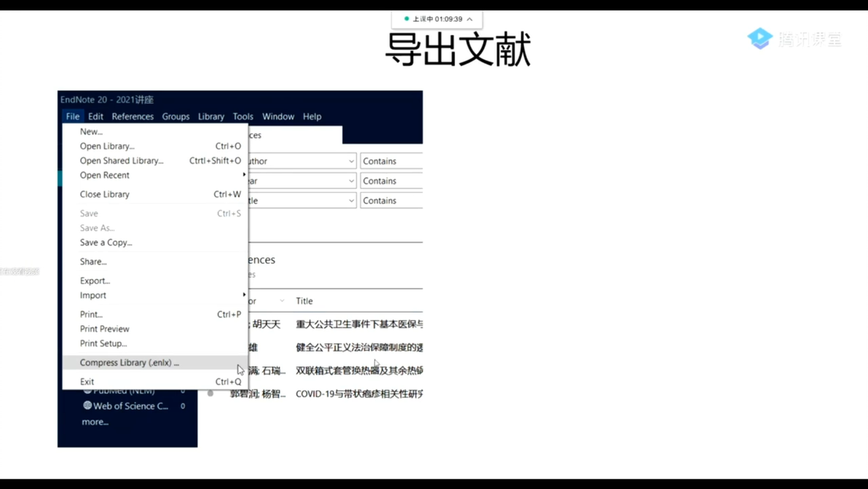The width and height of the screenshot is (868, 489).
Task: Choose Print Preview entry
Action: (x=155, y=329)
